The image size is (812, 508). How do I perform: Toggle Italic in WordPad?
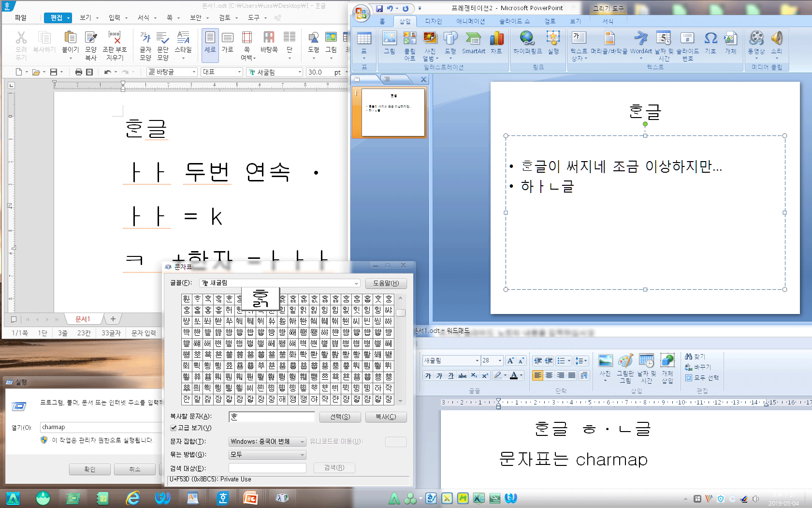[x=439, y=375]
